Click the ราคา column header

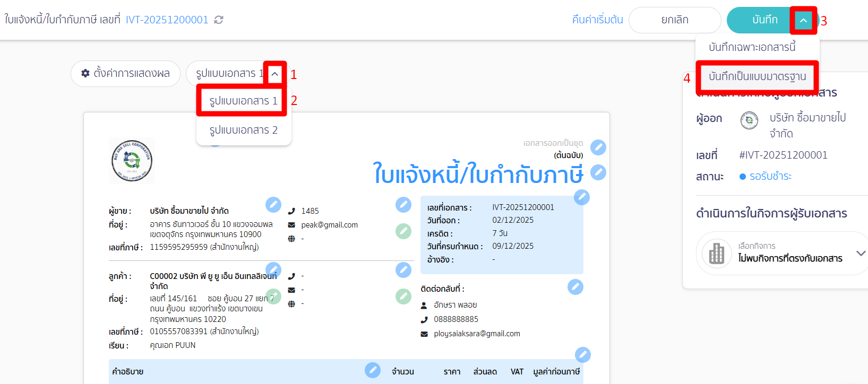(x=452, y=372)
